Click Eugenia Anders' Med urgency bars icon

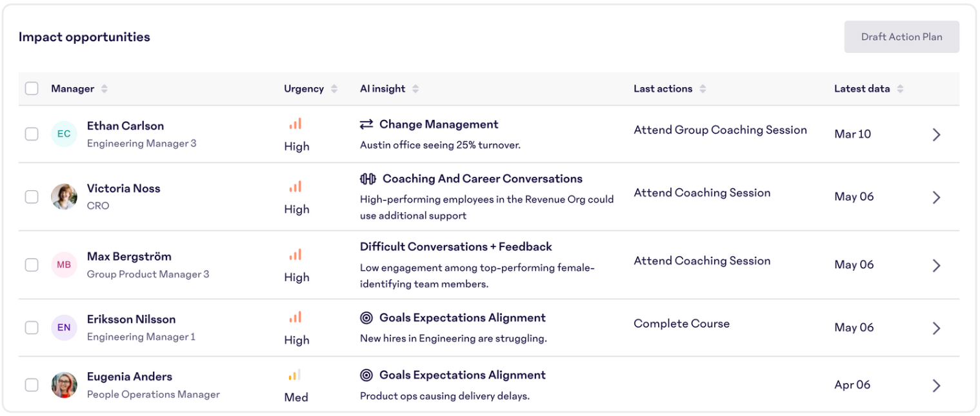click(x=295, y=375)
